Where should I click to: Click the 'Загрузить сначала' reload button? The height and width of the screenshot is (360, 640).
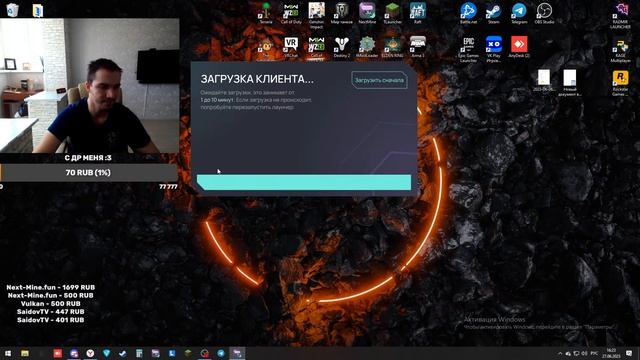[x=379, y=80]
